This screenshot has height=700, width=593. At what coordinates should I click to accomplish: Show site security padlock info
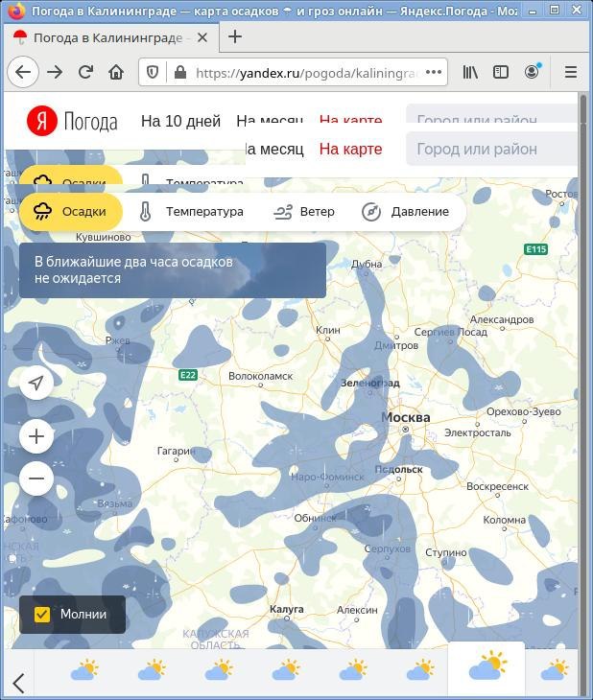pyautogui.click(x=180, y=72)
